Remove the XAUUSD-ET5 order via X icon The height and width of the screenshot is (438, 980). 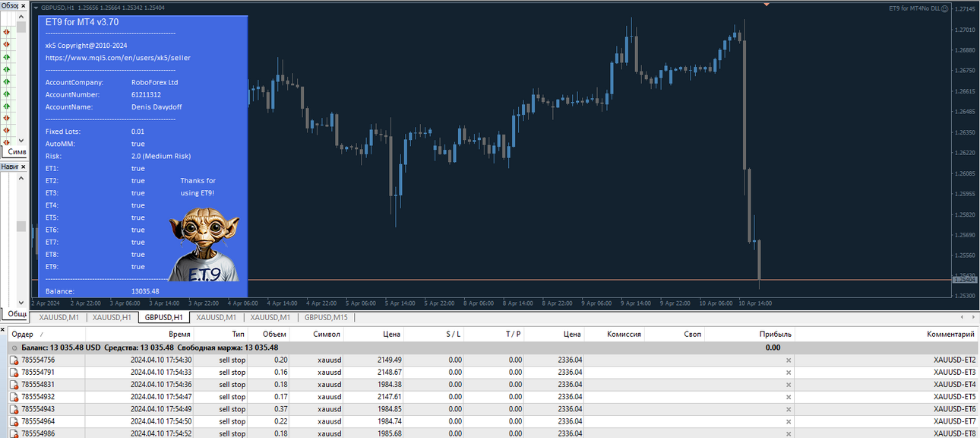point(788,397)
